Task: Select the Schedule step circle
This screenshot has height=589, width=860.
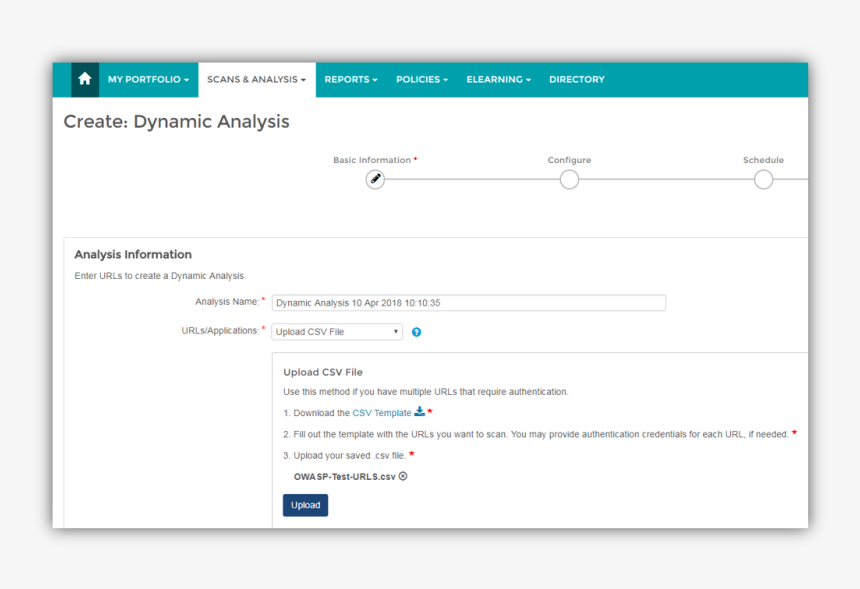Action: (763, 179)
